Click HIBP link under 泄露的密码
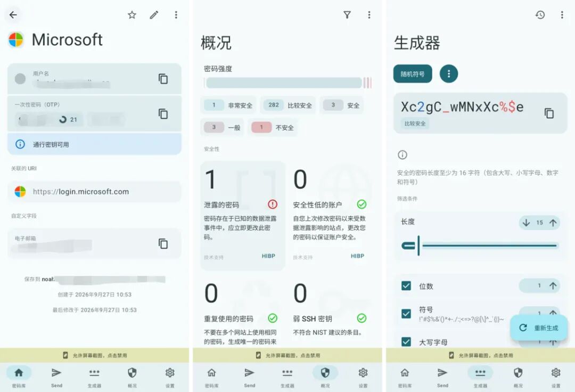 [x=268, y=256]
